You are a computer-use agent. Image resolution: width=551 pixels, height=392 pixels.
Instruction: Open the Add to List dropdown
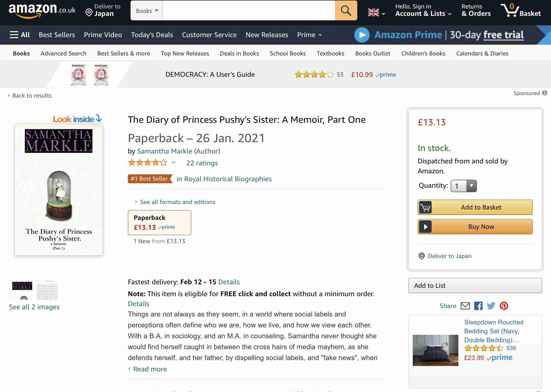pyautogui.click(x=475, y=286)
